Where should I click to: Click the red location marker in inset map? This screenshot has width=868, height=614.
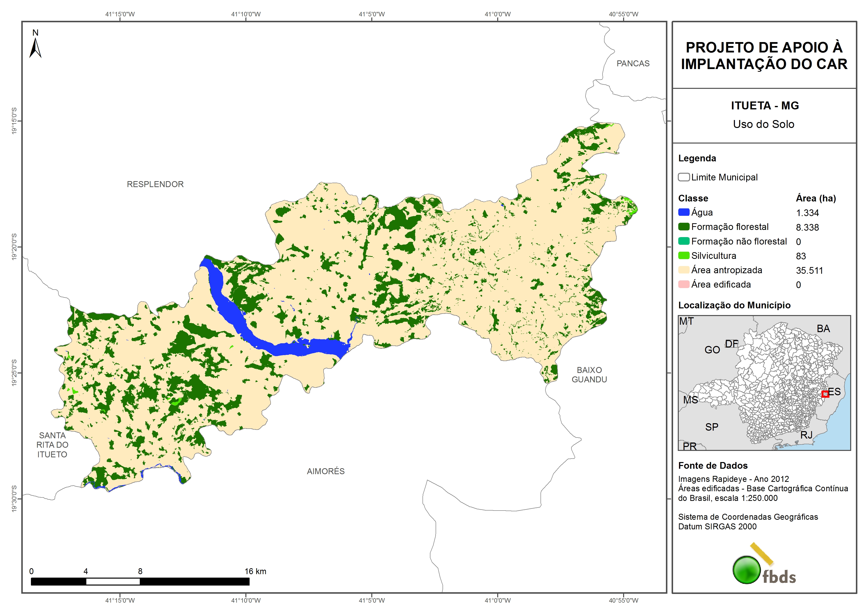pos(825,394)
